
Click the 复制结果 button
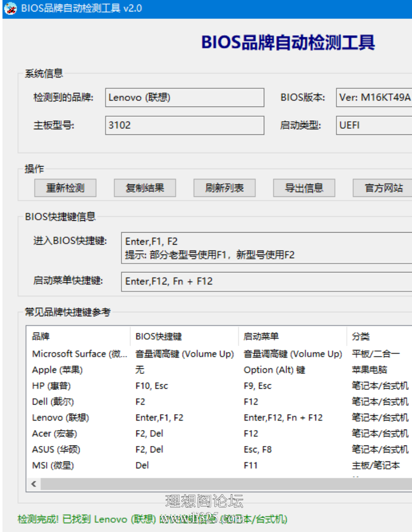[x=145, y=188]
